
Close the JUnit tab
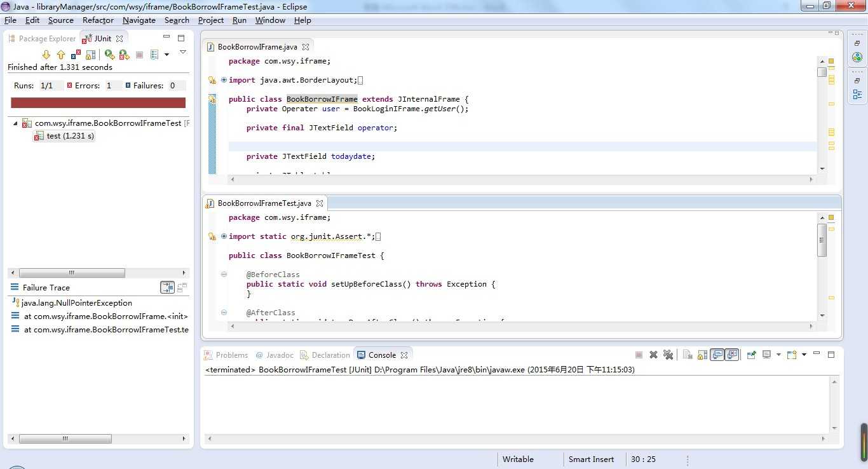(x=119, y=39)
